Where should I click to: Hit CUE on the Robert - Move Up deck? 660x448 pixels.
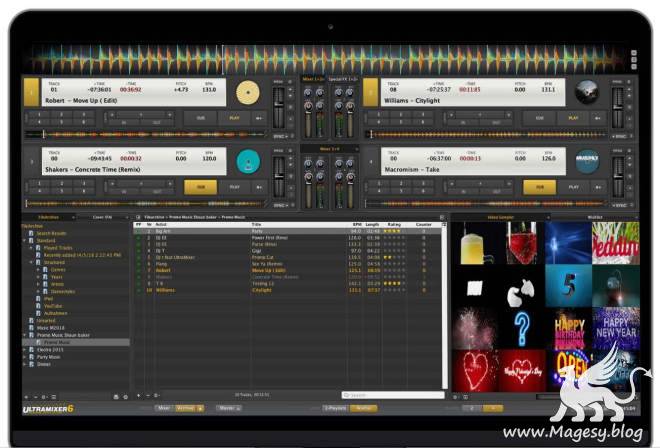(201, 118)
